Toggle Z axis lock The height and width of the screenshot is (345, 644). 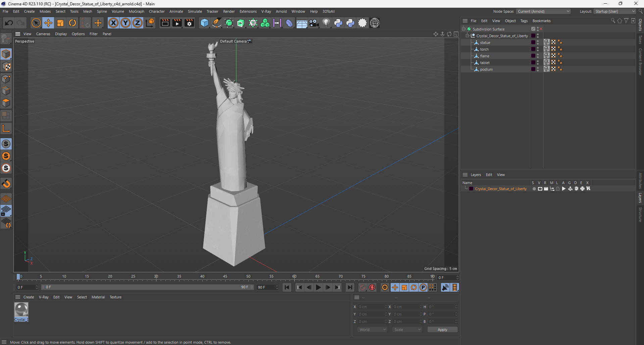138,23
